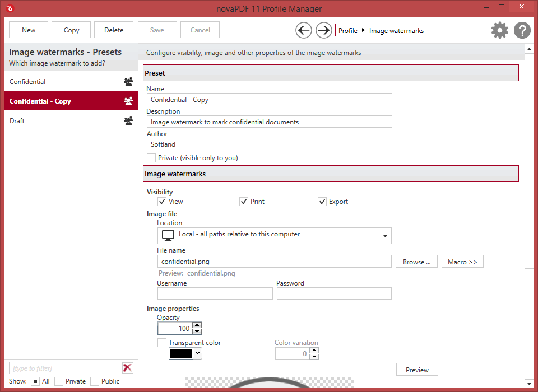The height and width of the screenshot is (392, 538).
Task: Click the type to filter field
Action: click(63, 368)
